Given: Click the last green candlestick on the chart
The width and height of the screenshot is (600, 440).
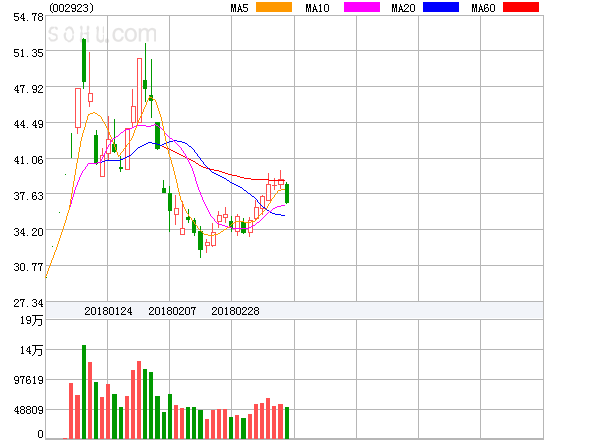Looking at the screenshot, I should (x=287, y=194).
